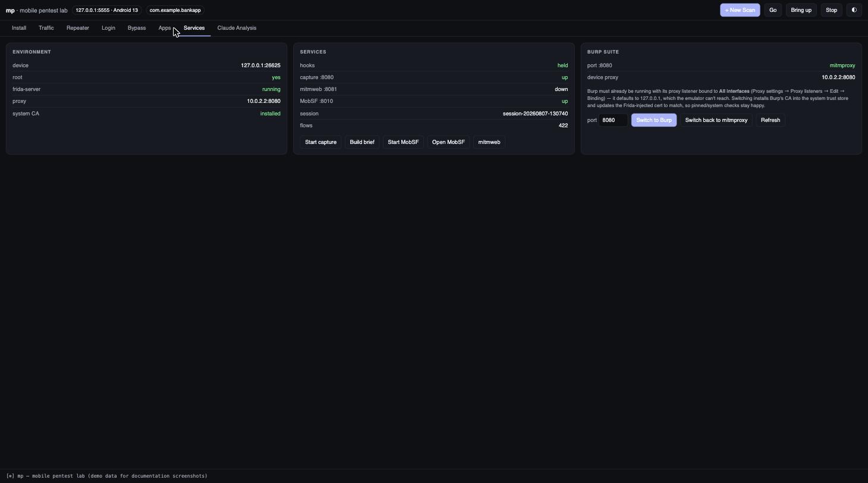Click the Stop button
Viewport: 868px width, 483px height.
coord(831,10)
